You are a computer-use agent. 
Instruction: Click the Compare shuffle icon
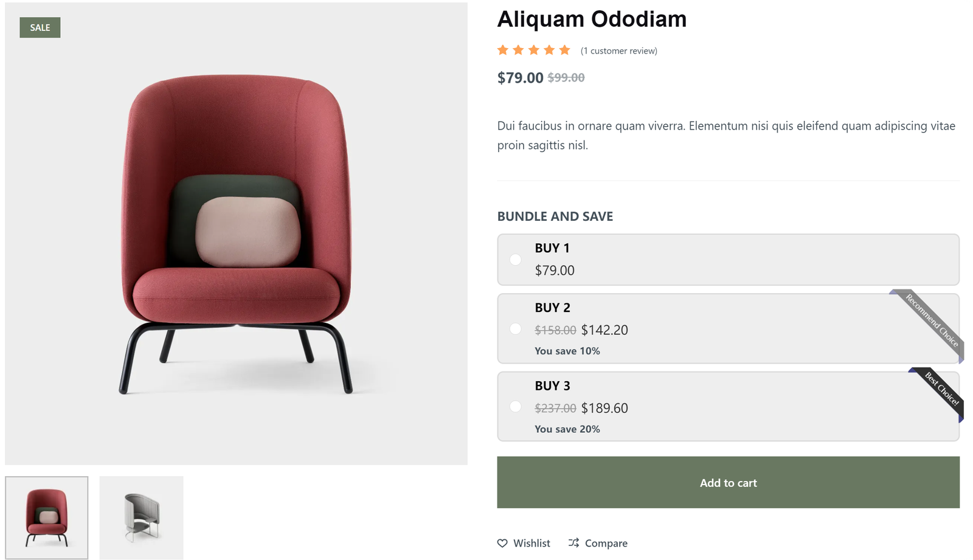click(x=573, y=542)
